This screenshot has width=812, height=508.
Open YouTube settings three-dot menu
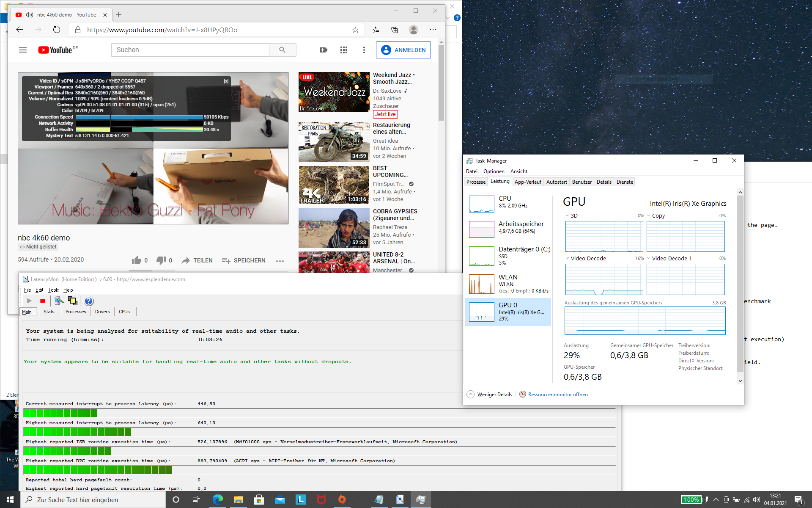tap(364, 50)
